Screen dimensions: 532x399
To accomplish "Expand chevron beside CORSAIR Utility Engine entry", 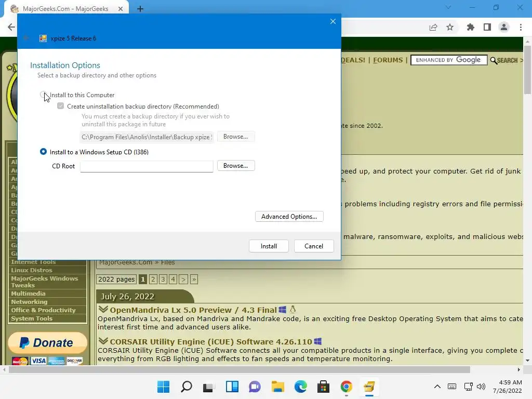I will tap(103, 341).
